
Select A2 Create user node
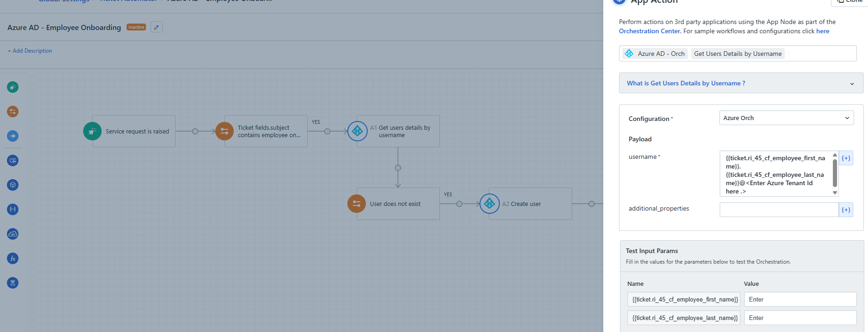530,204
